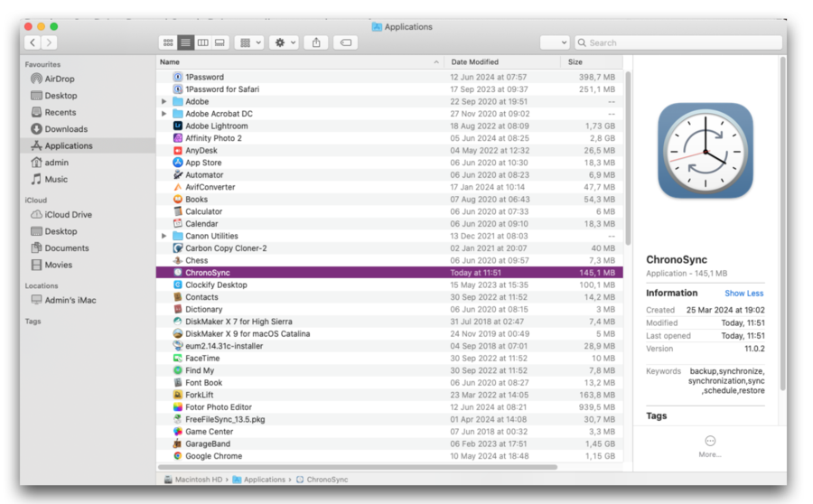Select the ForkLift row
The height and width of the screenshot is (504, 813).
coord(389,395)
